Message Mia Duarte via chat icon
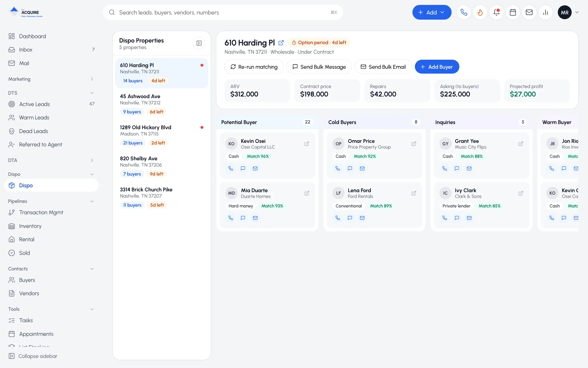Screen dimensions: 588x368 click(243, 218)
